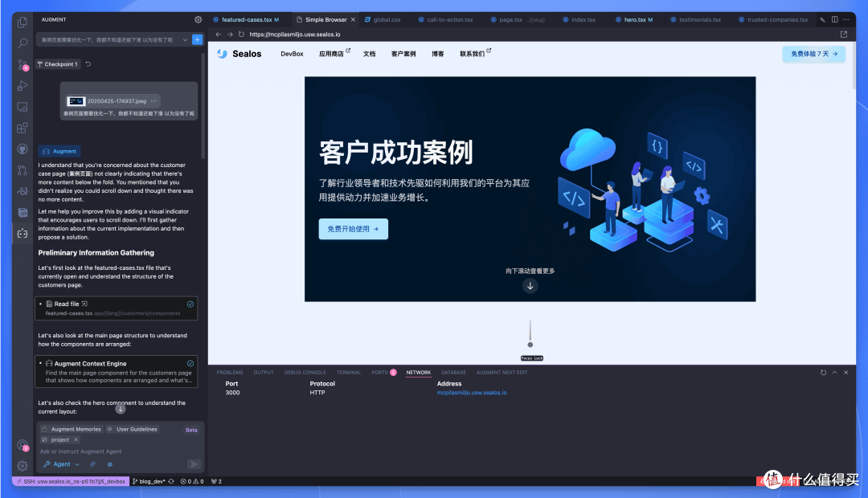Open the Explorer view in activity bar
This screenshot has height=498, width=868.
[x=23, y=22]
